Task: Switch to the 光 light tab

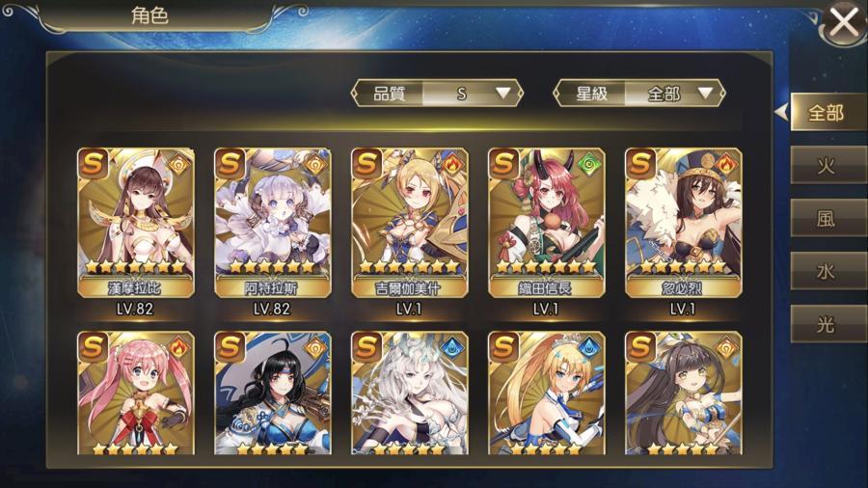Action: coord(828,324)
